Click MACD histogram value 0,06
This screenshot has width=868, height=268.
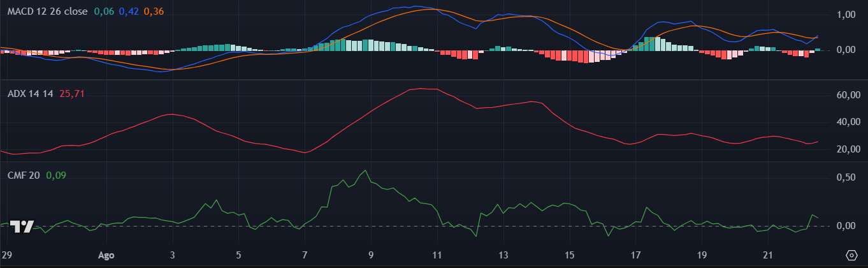click(104, 11)
